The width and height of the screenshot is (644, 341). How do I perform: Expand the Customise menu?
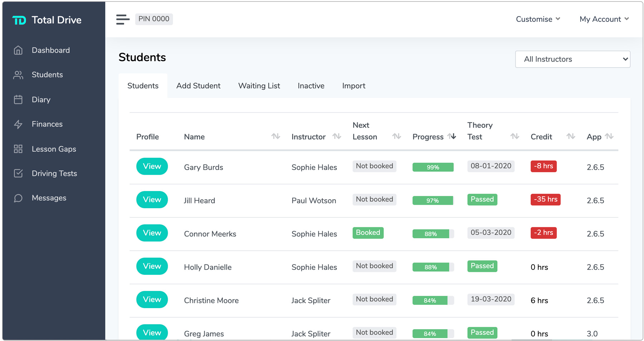point(538,19)
